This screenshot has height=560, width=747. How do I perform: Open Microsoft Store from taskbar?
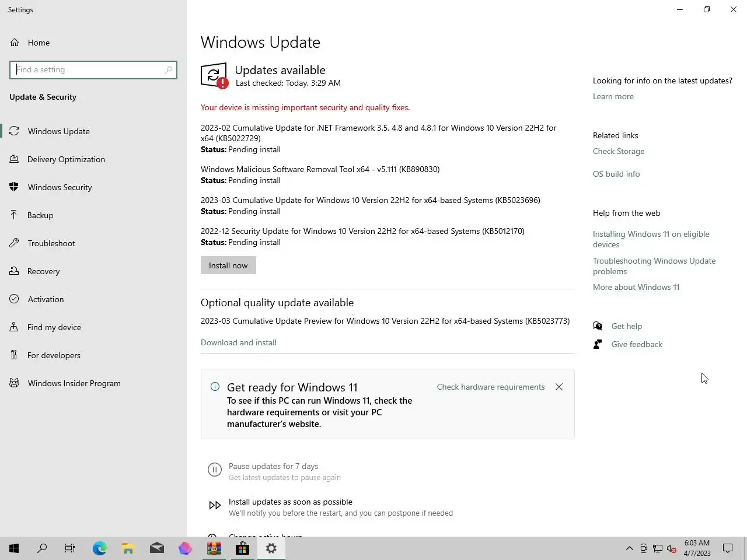click(242, 548)
